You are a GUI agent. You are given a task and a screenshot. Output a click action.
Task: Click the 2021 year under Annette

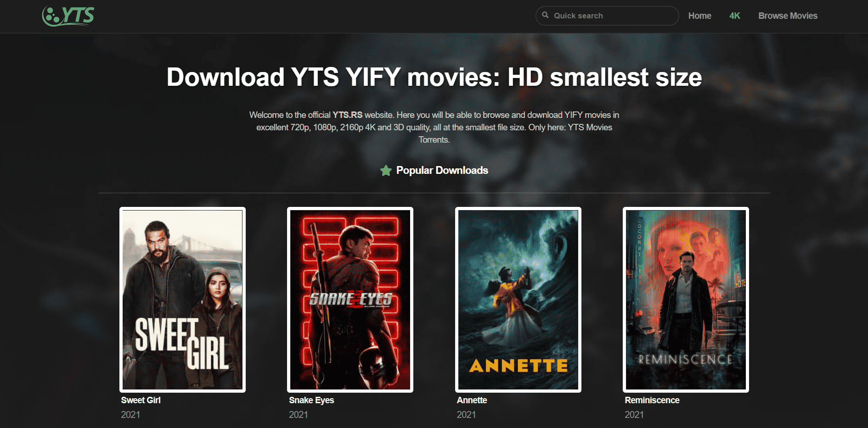(466, 414)
